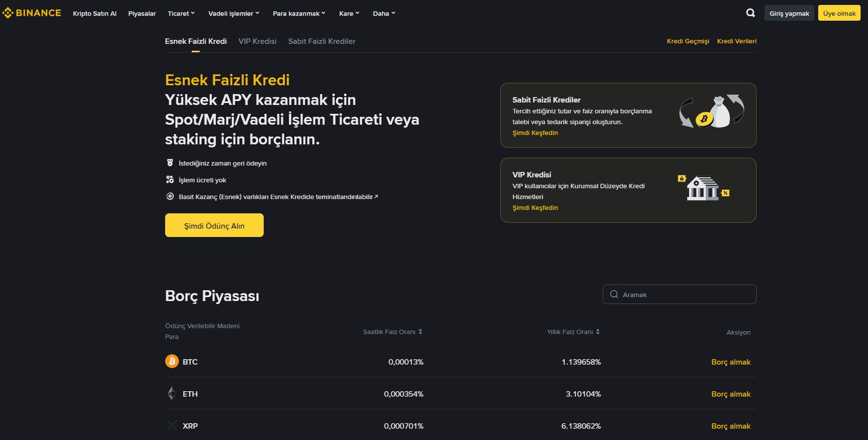Screen dimensions: 868x440
Task: Click the Üye olmak button
Action: [839, 13]
